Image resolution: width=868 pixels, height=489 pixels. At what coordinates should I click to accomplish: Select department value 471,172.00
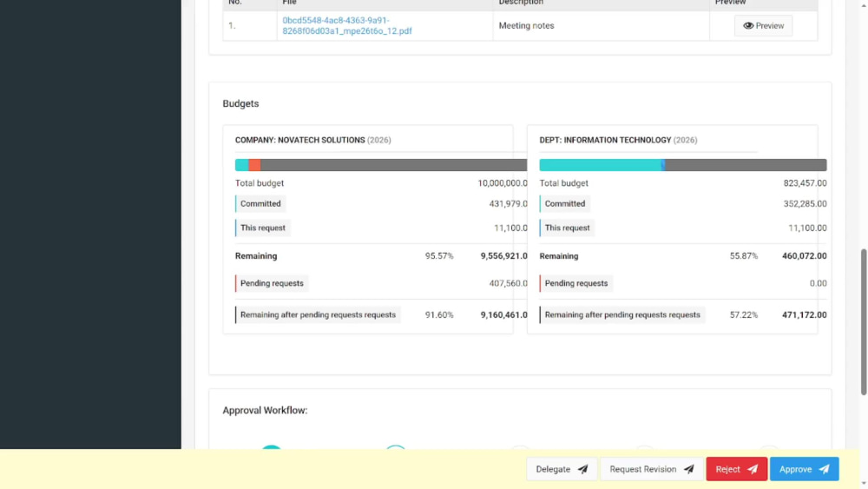pos(804,315)
